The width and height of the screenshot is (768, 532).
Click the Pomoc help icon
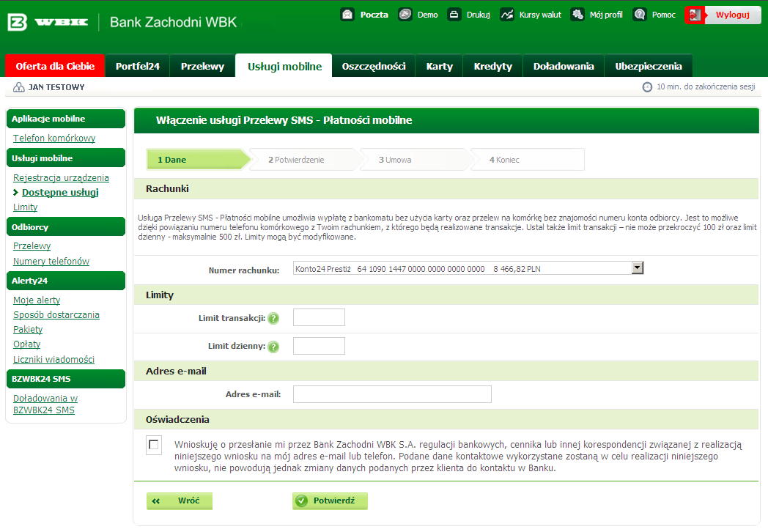point(639,15)
